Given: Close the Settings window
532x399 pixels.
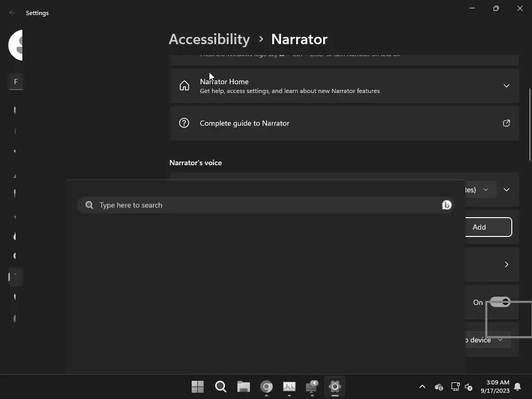Looking at the screenshot, I should coord(520,8).
